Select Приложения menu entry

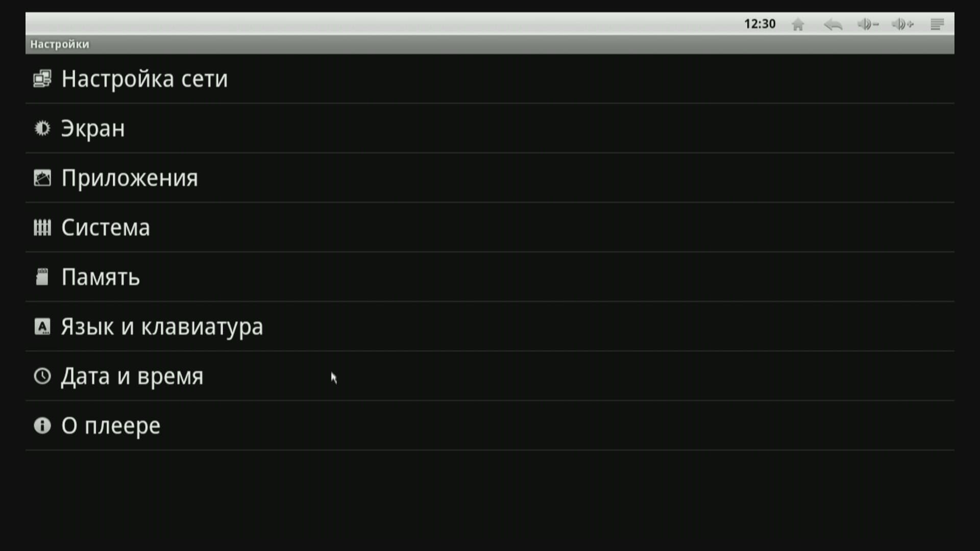click(x=130, y=178)
